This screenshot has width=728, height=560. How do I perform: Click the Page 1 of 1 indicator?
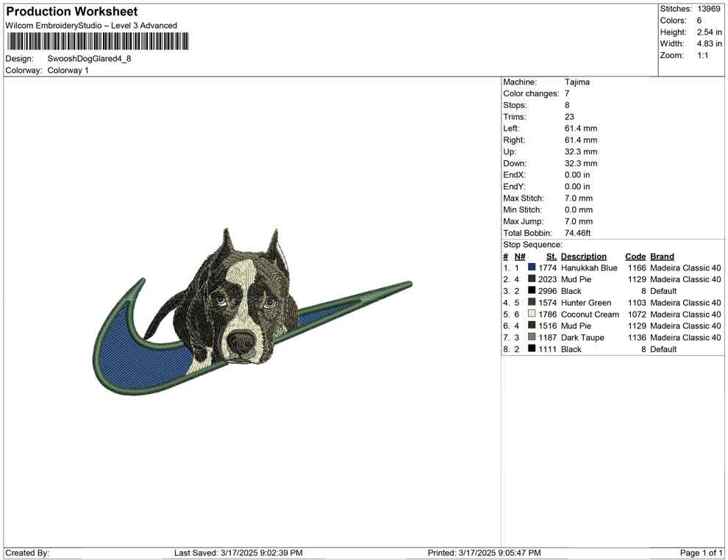[701, 552]
